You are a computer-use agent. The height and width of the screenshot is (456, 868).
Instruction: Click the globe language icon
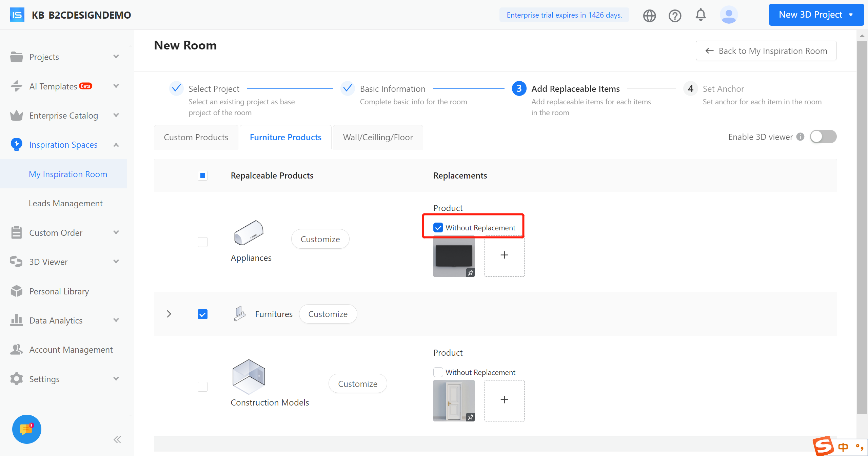[x=649, y=16]
